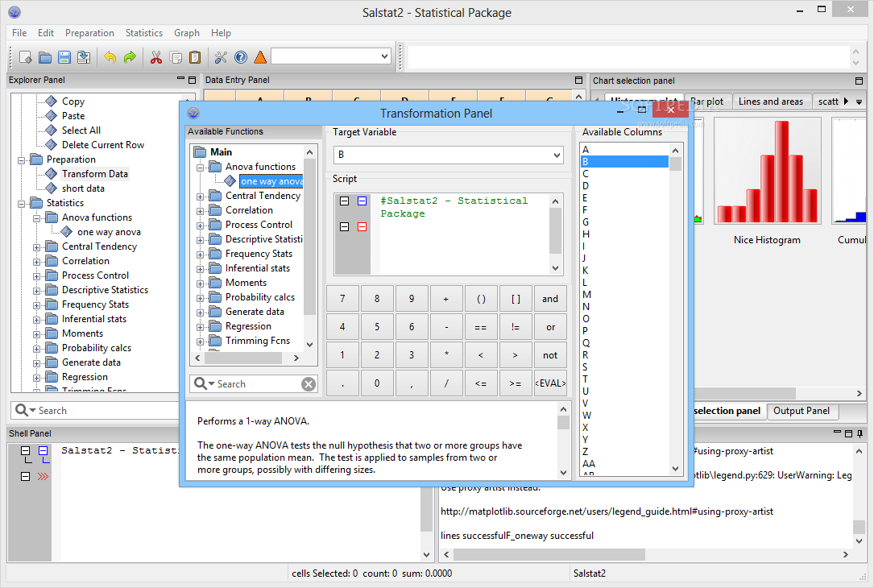Select column C in Available Columns
This screenshot has height=588, width=874.
(x=624, y=174)
